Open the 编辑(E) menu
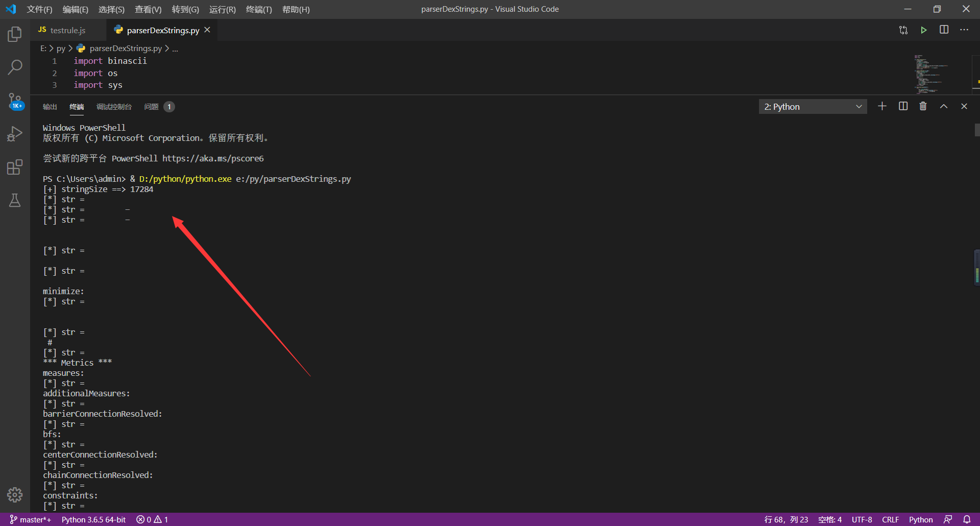 76,9
